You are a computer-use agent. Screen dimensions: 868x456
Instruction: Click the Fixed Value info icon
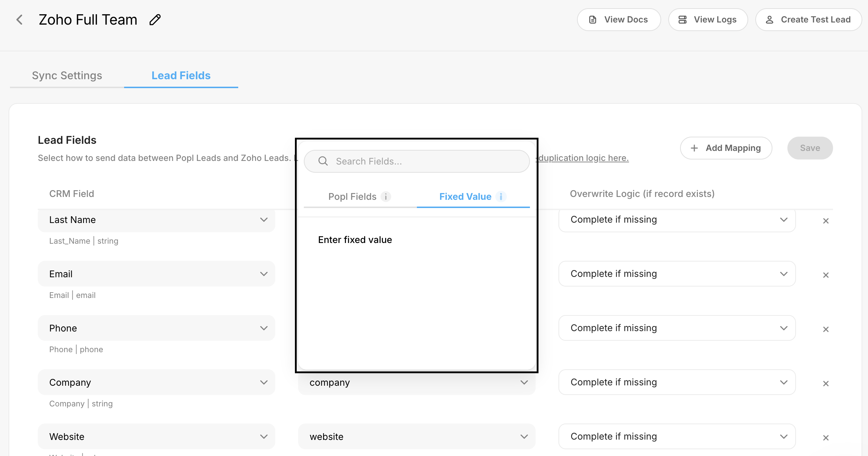tap(501, 197)
